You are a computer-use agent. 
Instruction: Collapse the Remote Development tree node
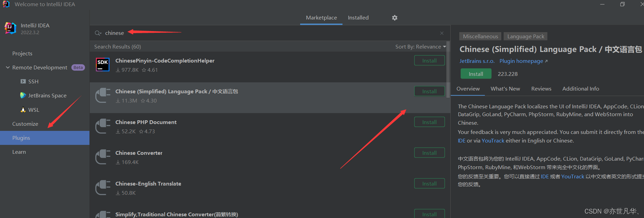click(x=8, y=67)
